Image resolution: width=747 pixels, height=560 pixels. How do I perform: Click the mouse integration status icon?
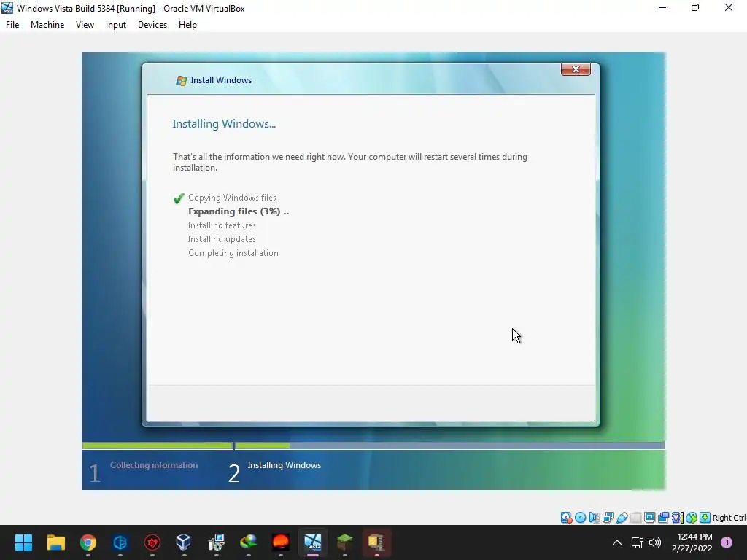[692, 518]
